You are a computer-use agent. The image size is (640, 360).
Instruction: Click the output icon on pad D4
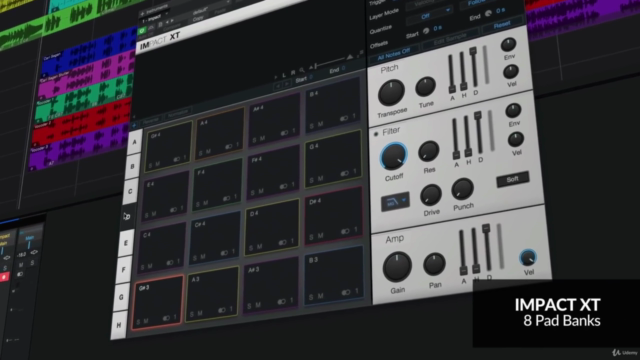(x=282, y=242)
